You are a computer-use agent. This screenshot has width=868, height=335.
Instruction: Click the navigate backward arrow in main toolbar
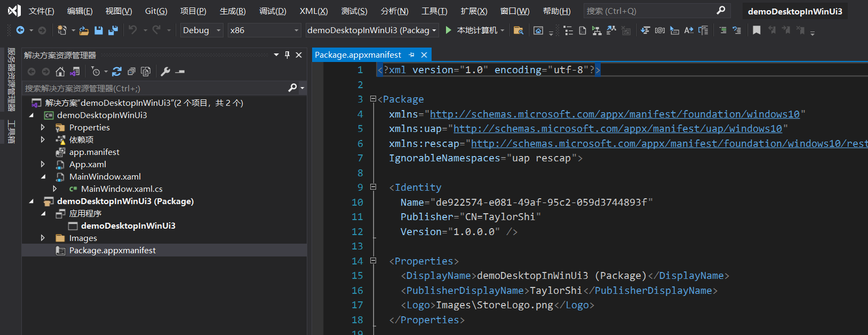[x=20, y=30]
